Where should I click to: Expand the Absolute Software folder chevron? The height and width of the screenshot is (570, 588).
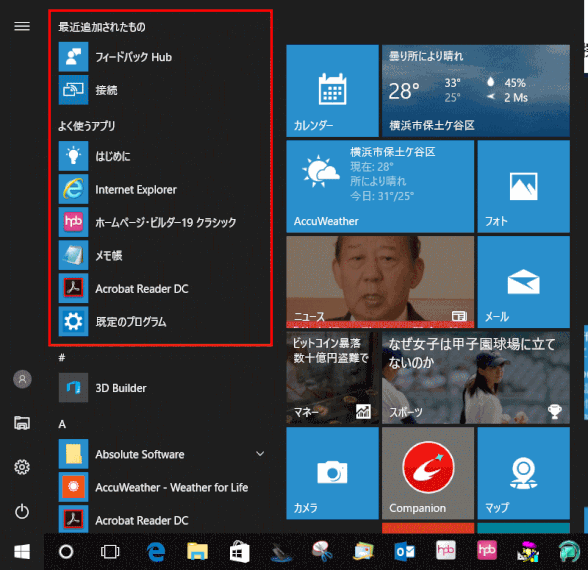[x=260, y=454]
